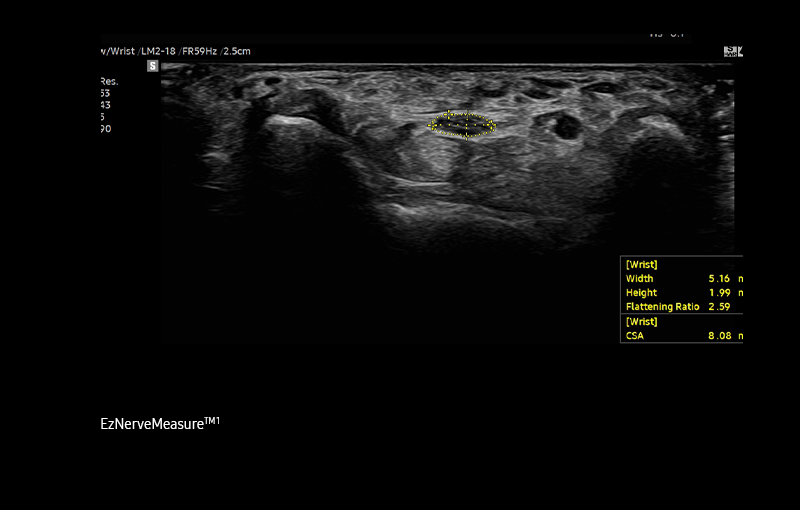Click the yellow dotted nerve measurement ellipse
This screenshot has width=800, height=510.
pos(461,125)
